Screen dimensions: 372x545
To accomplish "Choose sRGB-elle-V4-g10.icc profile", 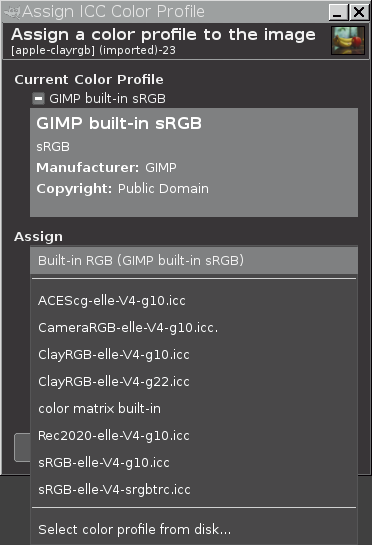I will (194, 463).
